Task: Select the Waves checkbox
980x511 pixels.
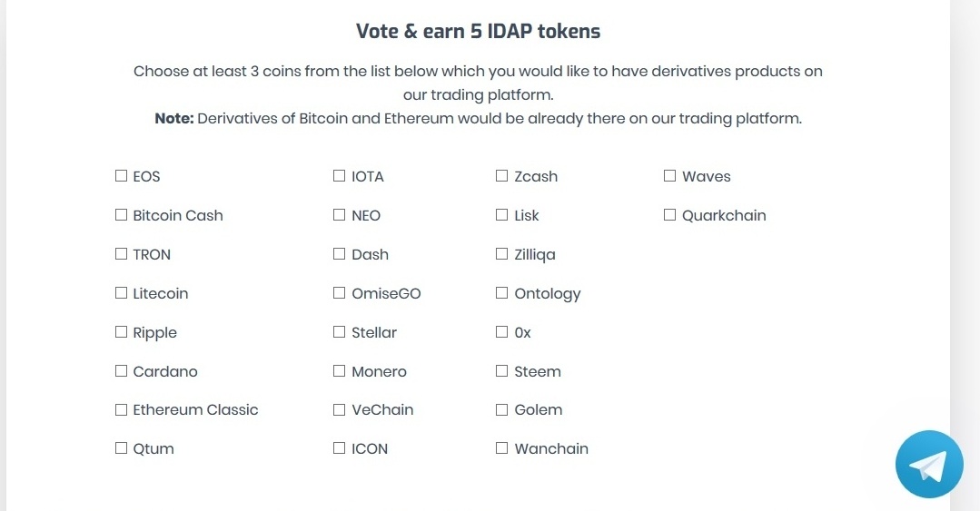Action: [x=670, y=175]
